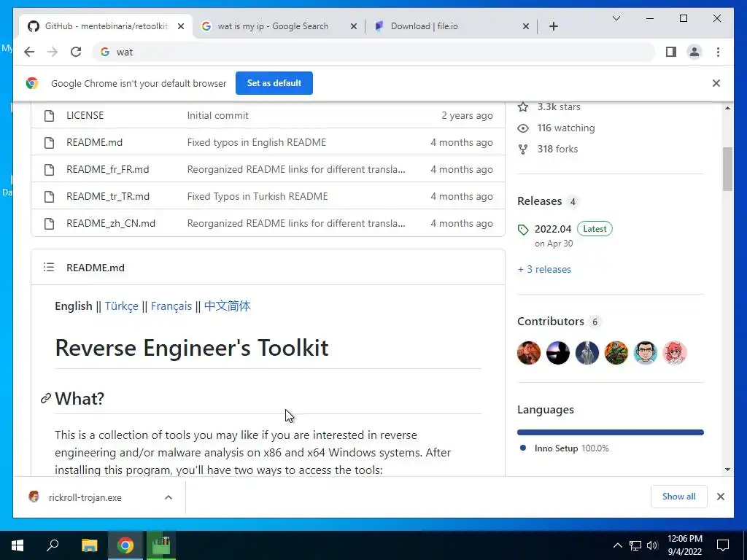The width and height of the screenshot is (747, 560).
Task: Reload the current page
Action: tap(76, 52)
